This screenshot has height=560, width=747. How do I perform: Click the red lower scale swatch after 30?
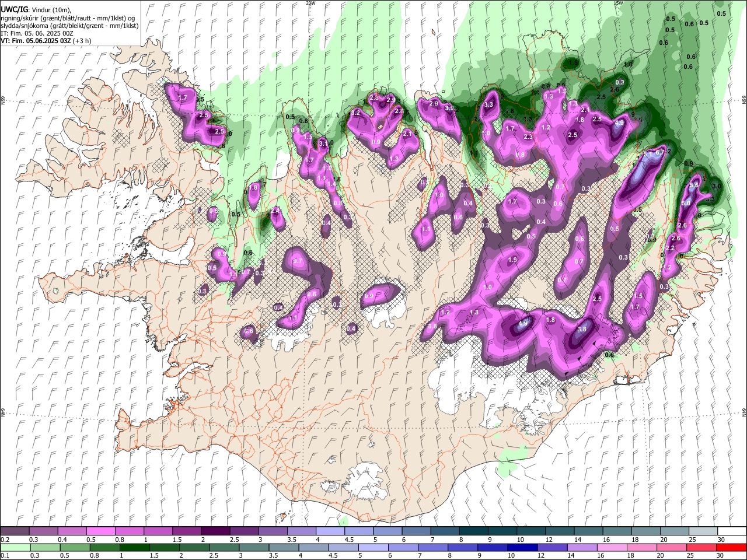point(731,547)
